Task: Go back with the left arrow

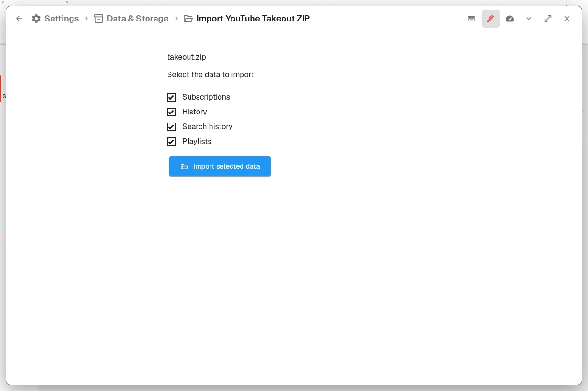Action: [19, 19]
